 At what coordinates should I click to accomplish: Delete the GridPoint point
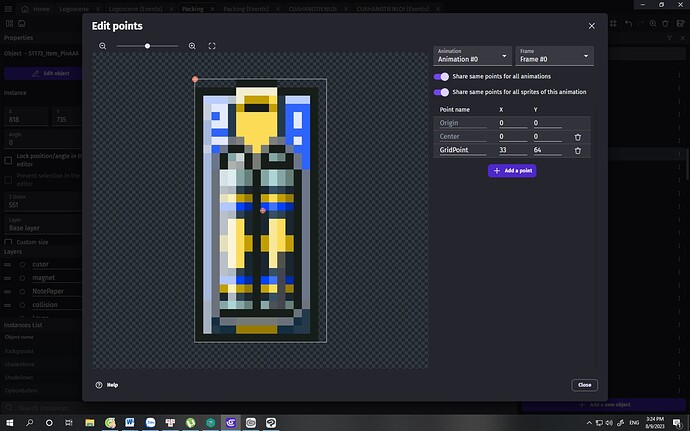[578, 151]
